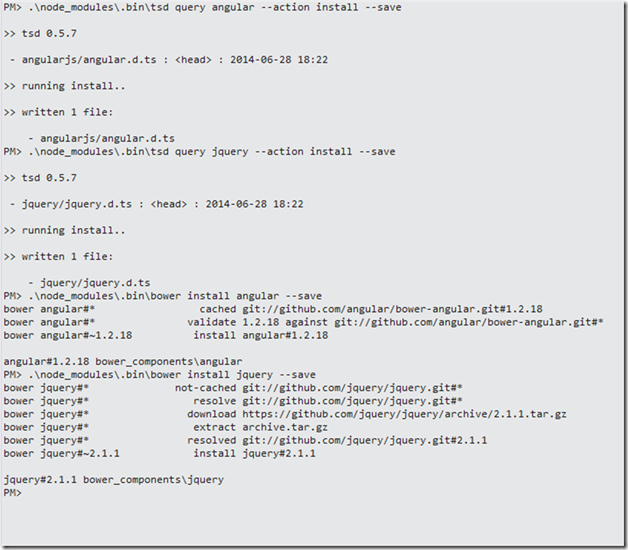
Task: Click the empty PM> prompt at bottom
Action: (13, 493)
